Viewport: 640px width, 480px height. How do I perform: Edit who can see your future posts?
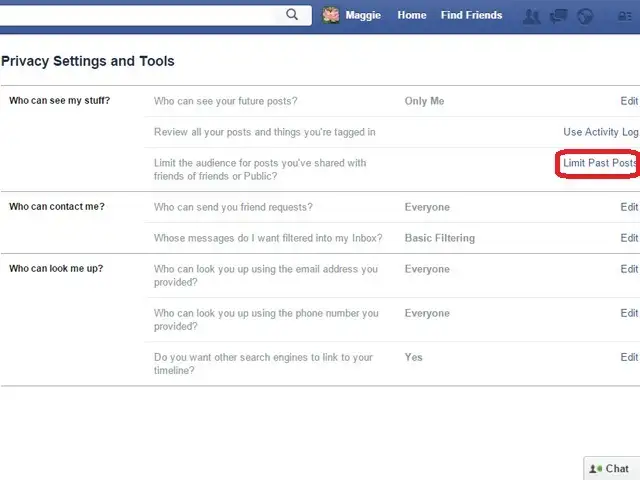[628, 101]
